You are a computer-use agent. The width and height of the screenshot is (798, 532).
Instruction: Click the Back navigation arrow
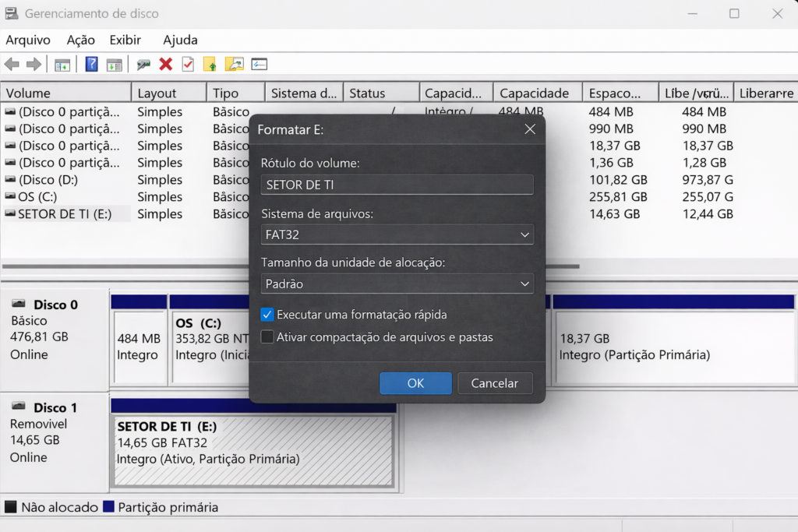coord(11,64)
